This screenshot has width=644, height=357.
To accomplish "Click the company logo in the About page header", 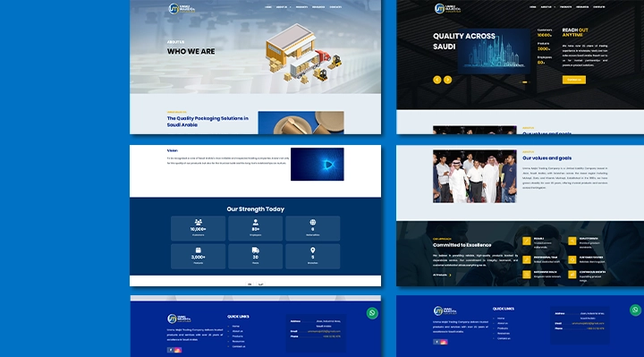I will pyautogui.click(x=182, y=8).
